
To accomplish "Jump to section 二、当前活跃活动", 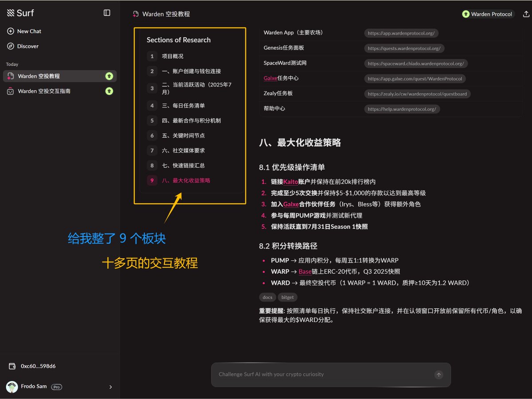I will (x=197, y=88).
